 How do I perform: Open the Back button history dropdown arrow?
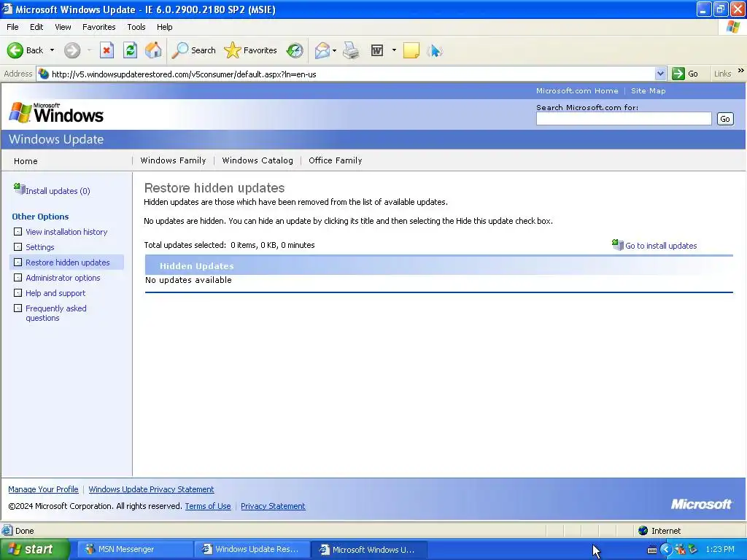pyautogui.click(x=52, y=50)
